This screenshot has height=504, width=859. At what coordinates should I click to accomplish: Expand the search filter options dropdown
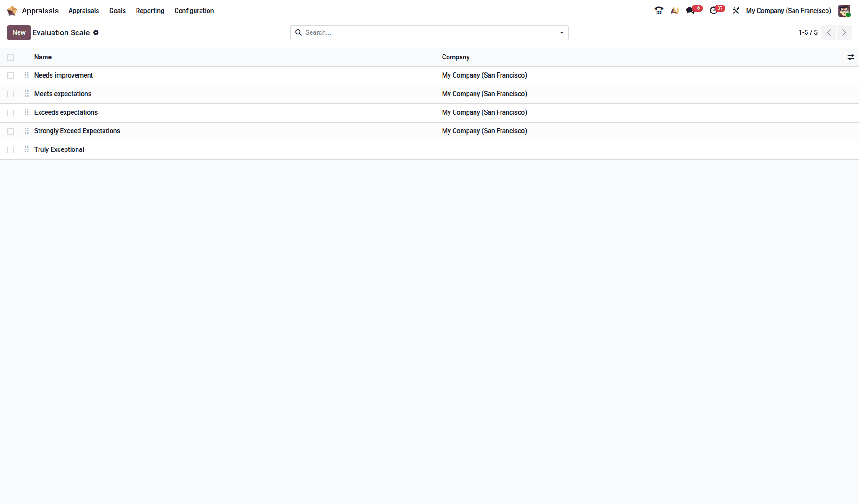pyautogui.click(x=562, y=32)
